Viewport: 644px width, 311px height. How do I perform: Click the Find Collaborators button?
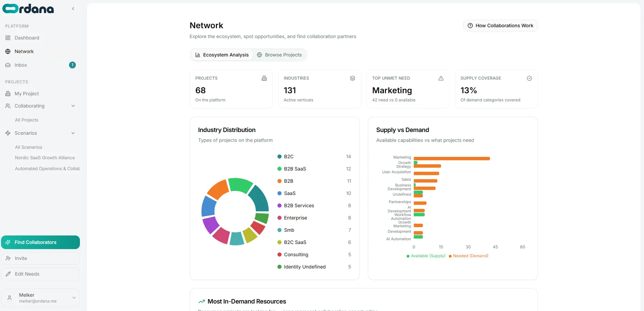(40, 242)
